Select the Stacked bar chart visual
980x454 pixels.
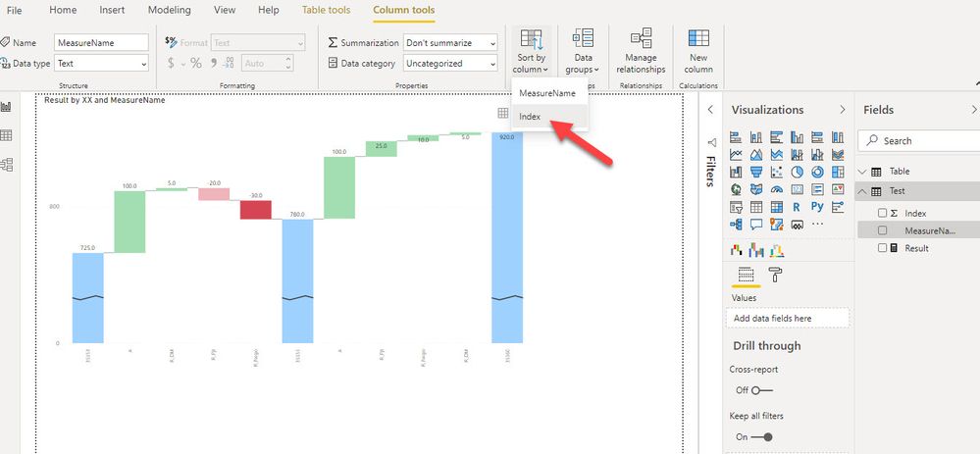[x=736, y=136]
